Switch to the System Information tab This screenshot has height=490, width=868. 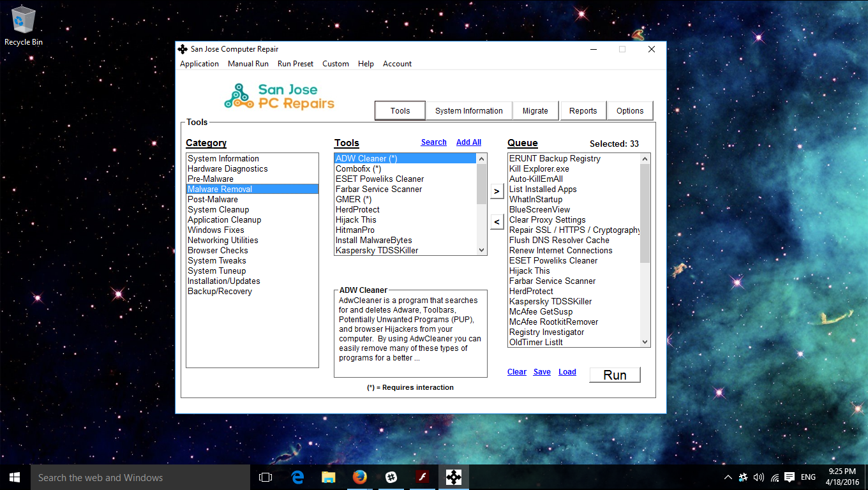tap(468, 110)
